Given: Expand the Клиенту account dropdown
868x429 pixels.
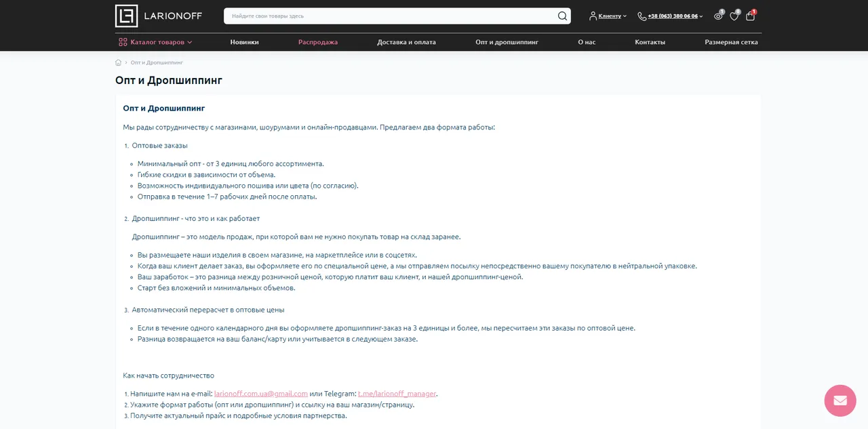Looking at the screenshot, I should click(x=608, y=16).
